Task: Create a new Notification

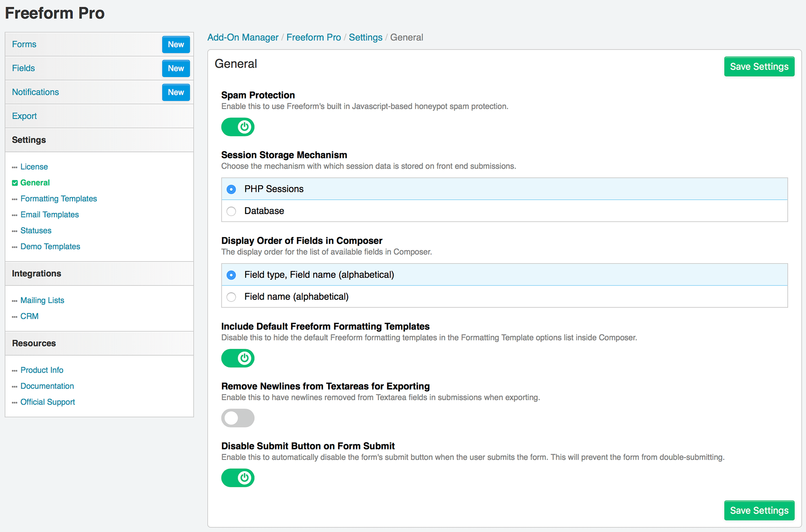Action: click(x=176, y=92)
